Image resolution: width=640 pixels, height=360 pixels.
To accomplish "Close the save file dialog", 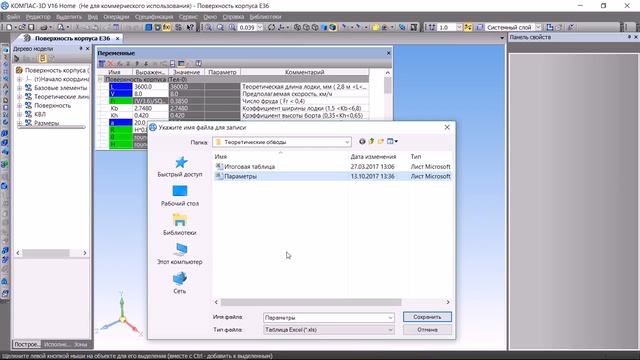I will [447, 127].
